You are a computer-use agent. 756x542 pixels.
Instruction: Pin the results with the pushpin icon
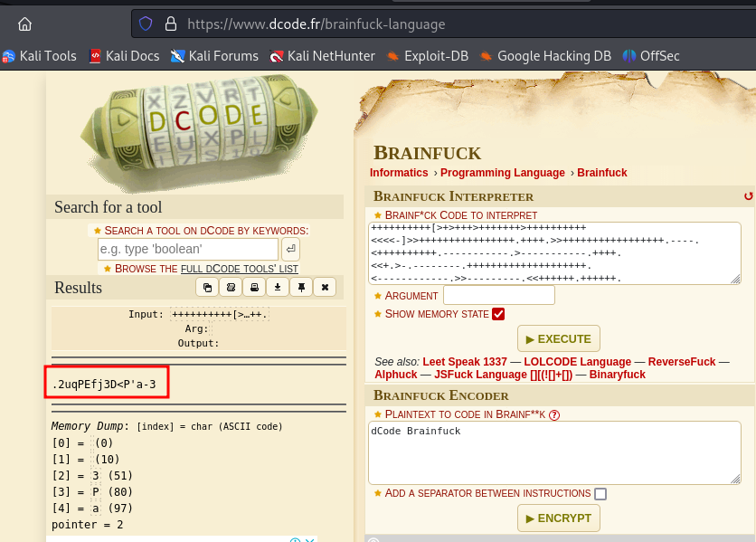pos(301,288)
